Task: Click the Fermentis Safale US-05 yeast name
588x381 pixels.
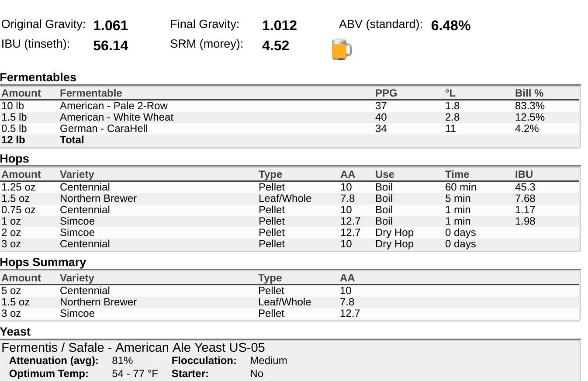Action: pyautogui.click(x=133, y=348)
